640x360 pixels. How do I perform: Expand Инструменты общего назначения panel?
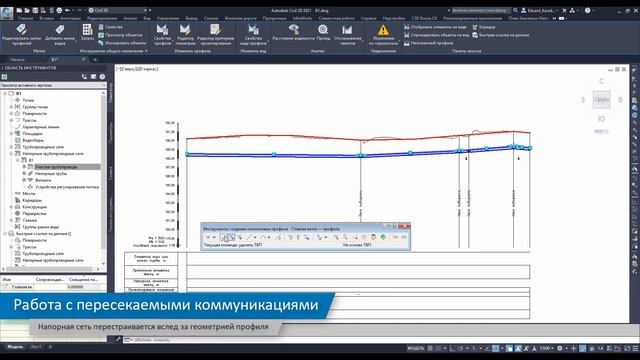tap(114, 51)
